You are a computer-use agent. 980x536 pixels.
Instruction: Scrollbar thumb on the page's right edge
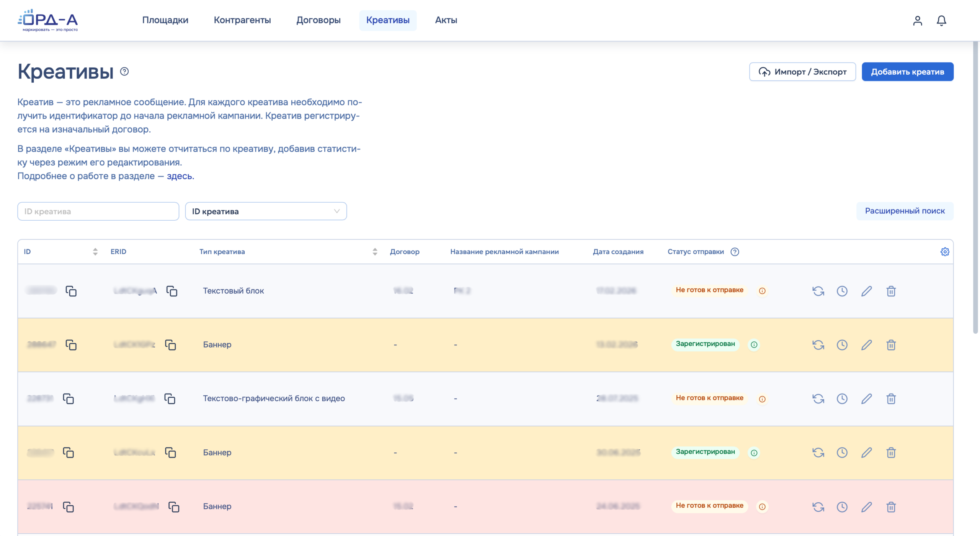coord(975,188)
